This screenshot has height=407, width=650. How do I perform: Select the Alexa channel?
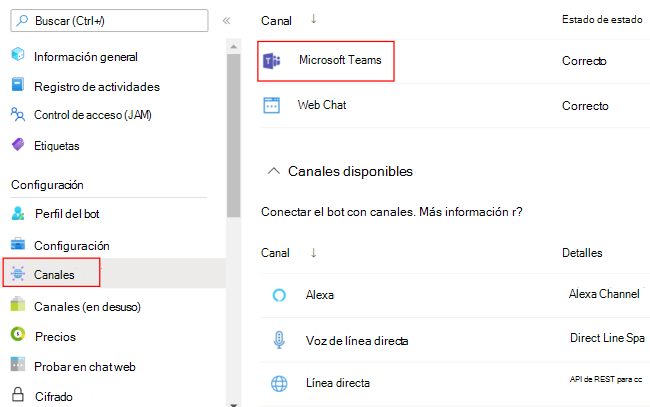coord(320,295)
